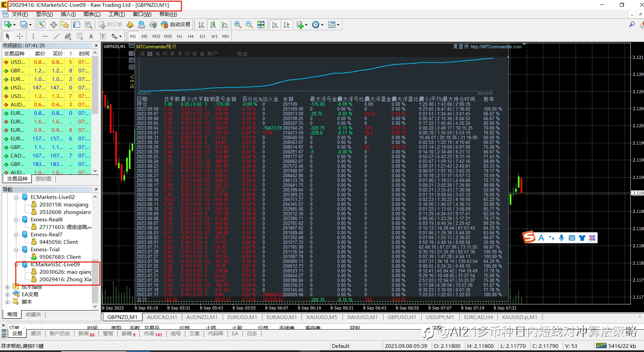Viewport: 644px width, 352px height.
Task: Click the 新订单 new order button
Action: click(111, 24)
